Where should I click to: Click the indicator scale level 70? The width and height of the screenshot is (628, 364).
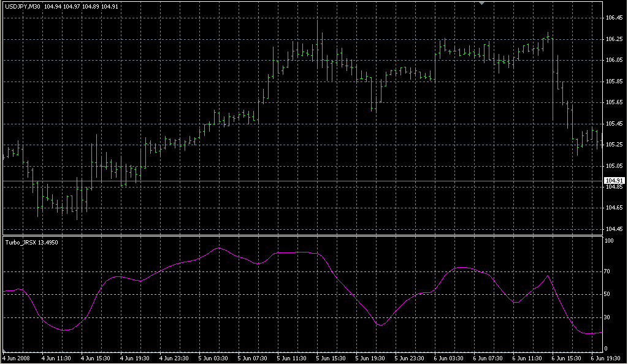[608, 271]
